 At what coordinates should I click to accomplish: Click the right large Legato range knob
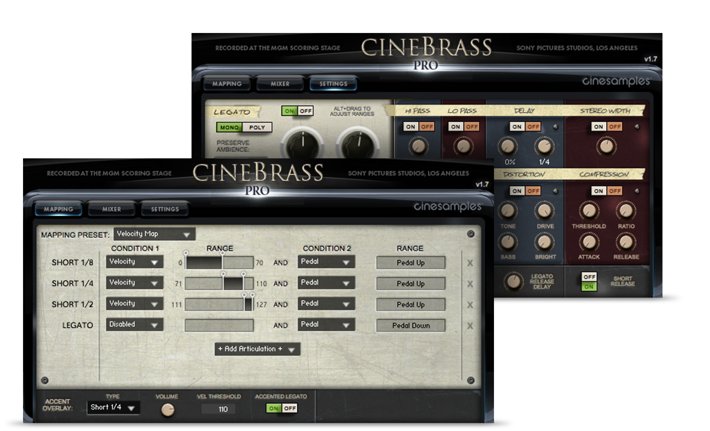358,144
